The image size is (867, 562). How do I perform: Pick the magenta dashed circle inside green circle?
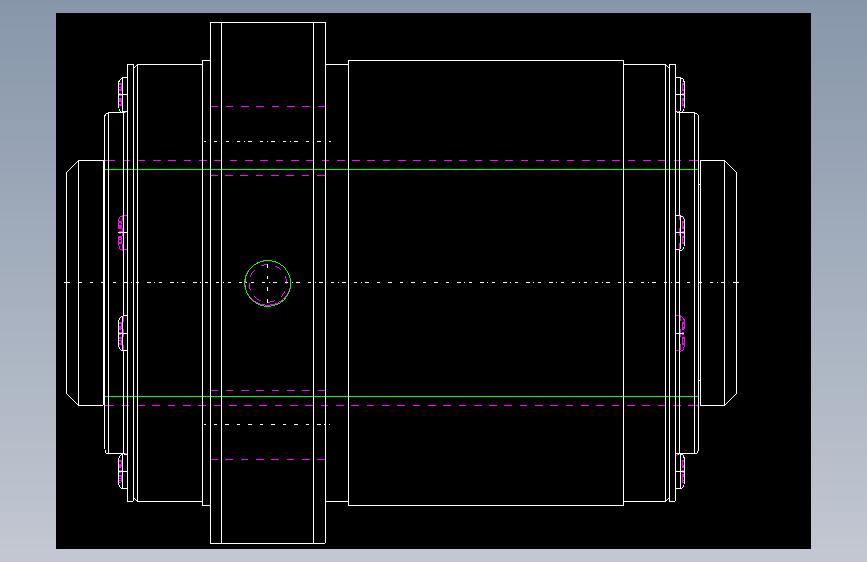268,283
